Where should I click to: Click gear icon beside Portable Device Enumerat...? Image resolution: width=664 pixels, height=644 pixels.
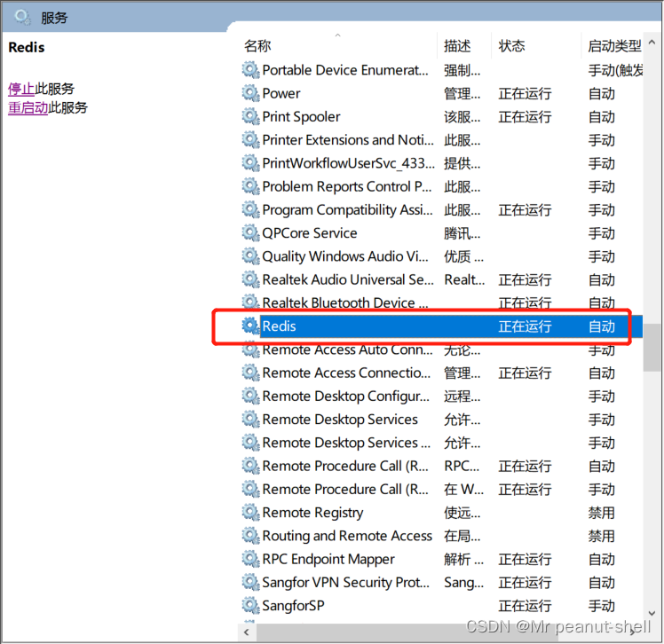click(250, 70)
